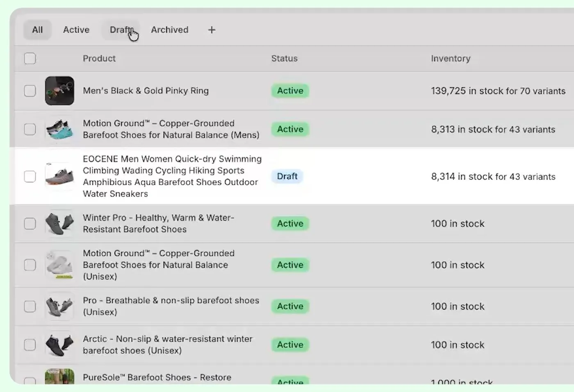Open Motion Ground Barefoot Shoes (Mens) product
Screen dimensions: 574x392
click(x=171, y=129)
